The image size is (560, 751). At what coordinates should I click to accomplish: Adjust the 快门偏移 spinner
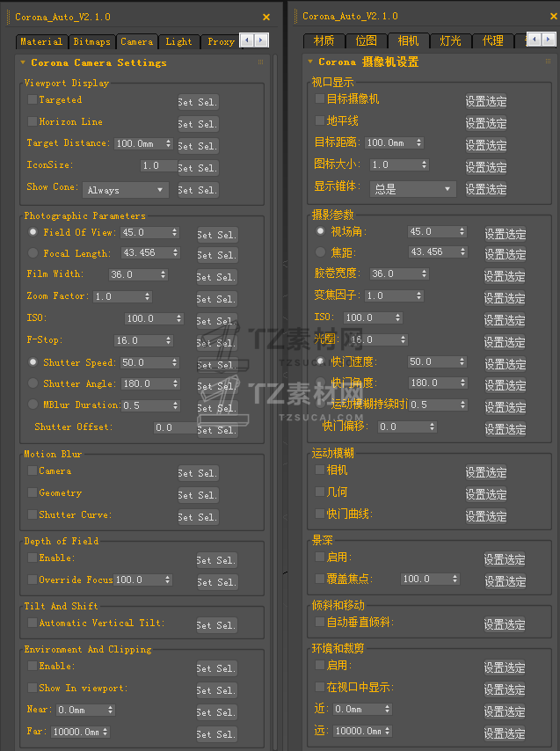click(433, 427)
